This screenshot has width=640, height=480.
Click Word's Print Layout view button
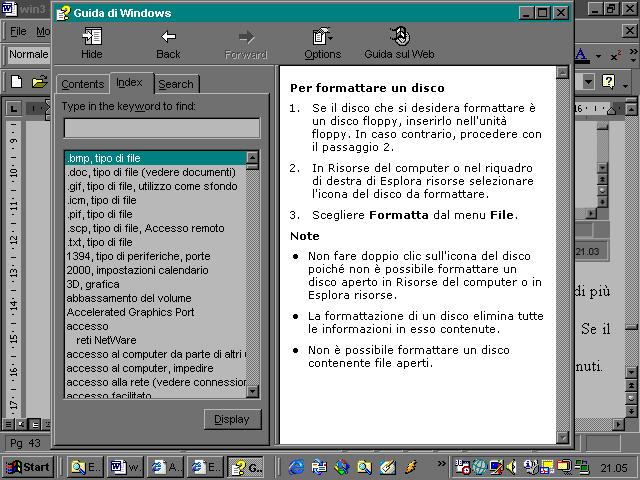coord(35,424)
